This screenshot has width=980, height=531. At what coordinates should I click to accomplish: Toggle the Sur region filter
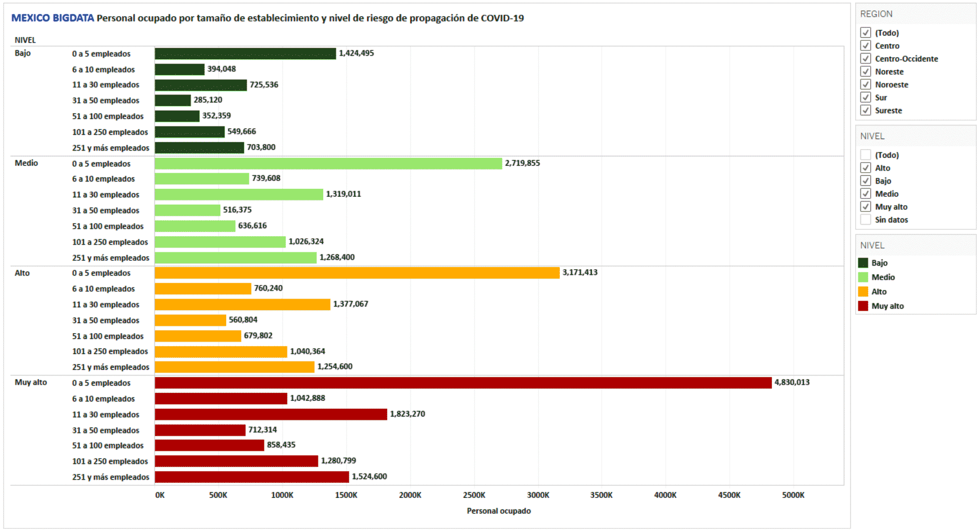(866, 97)
